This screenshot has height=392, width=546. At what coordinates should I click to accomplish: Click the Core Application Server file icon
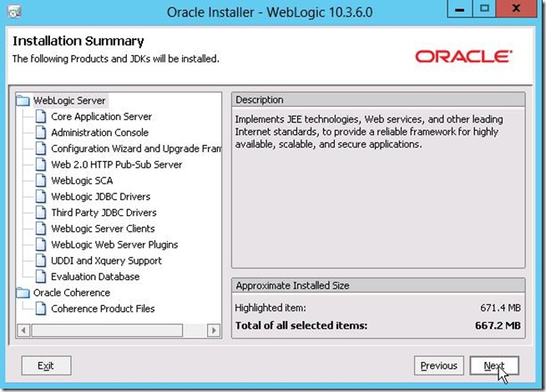41,117
